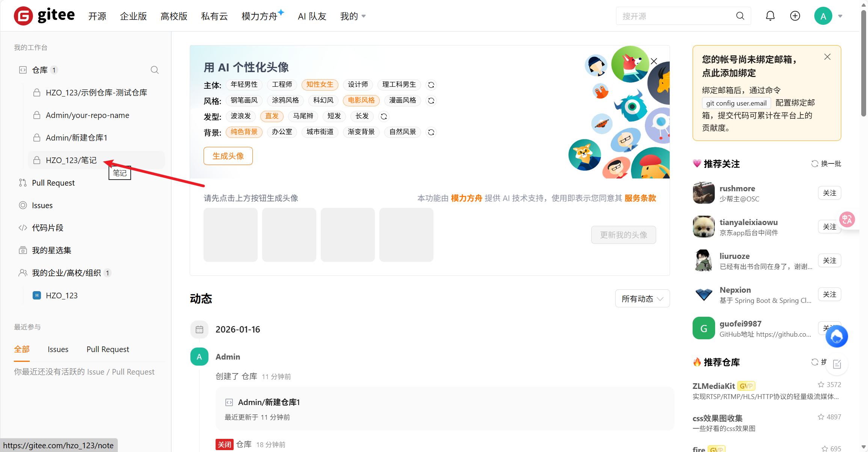Open 代码片段 from the sidebar
Image resolution: width=868 pixels, height=452 pixels.
[x=47, y=227]
